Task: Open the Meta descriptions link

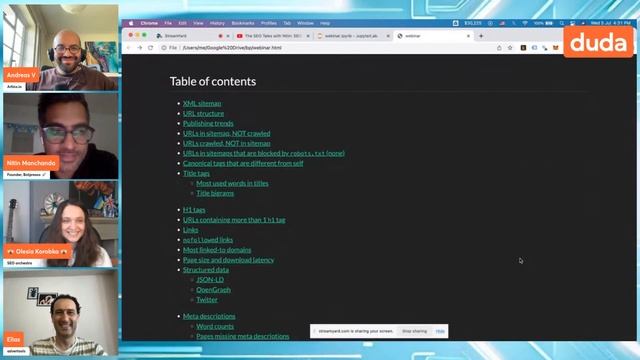Action: 209,316
